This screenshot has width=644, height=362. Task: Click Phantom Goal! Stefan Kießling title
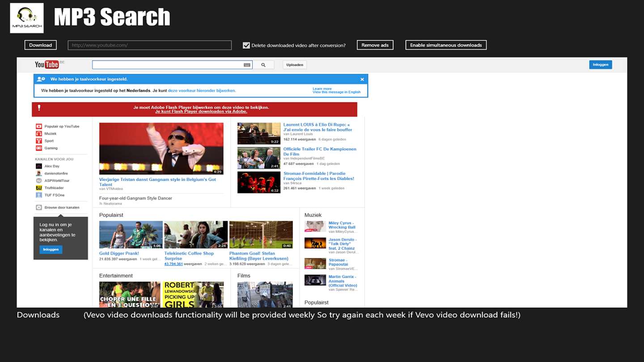click(x=259, y=256)
